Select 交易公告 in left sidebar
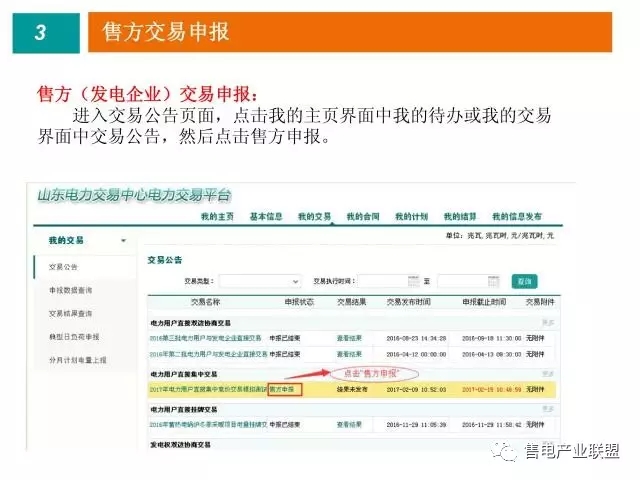The image size is (640, 480). tap(63, 267)
